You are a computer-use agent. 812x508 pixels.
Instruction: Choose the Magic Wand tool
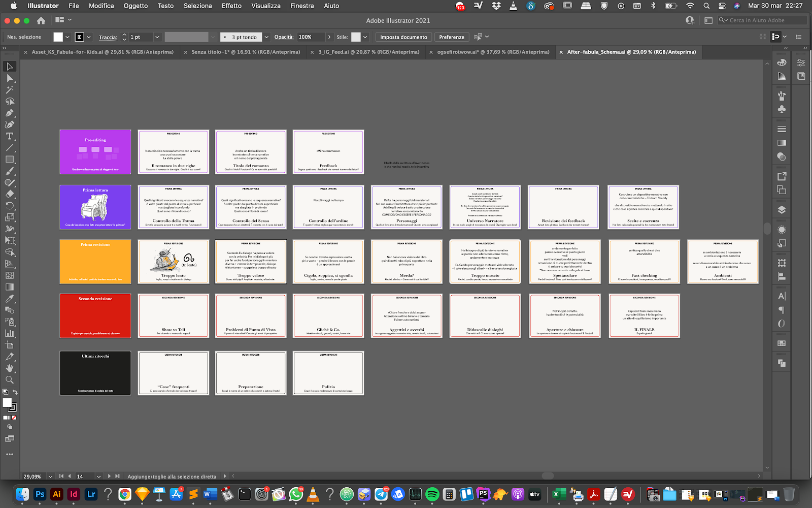coord(10,90)
